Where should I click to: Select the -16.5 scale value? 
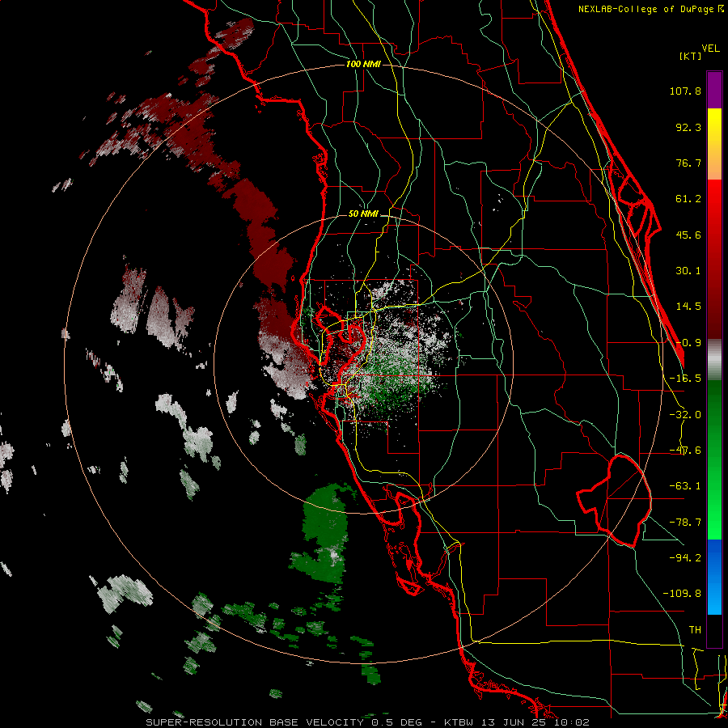(685, 379)
